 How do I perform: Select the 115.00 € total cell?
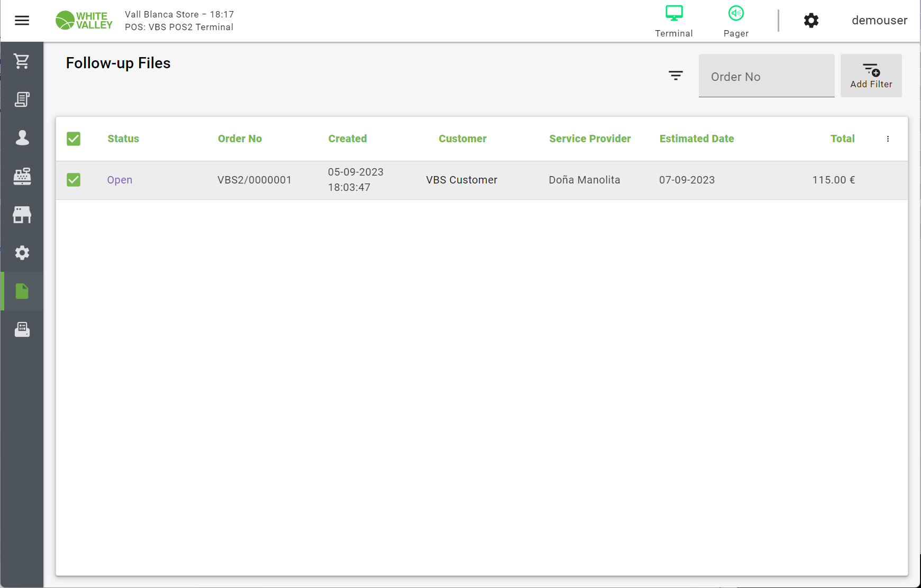(x=833, y=180)
